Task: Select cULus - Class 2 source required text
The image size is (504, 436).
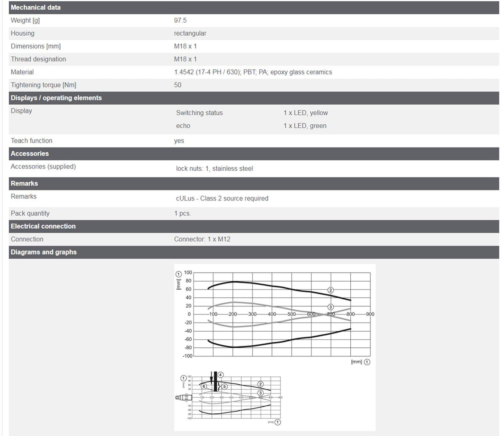Action: (x=222, y=198)
